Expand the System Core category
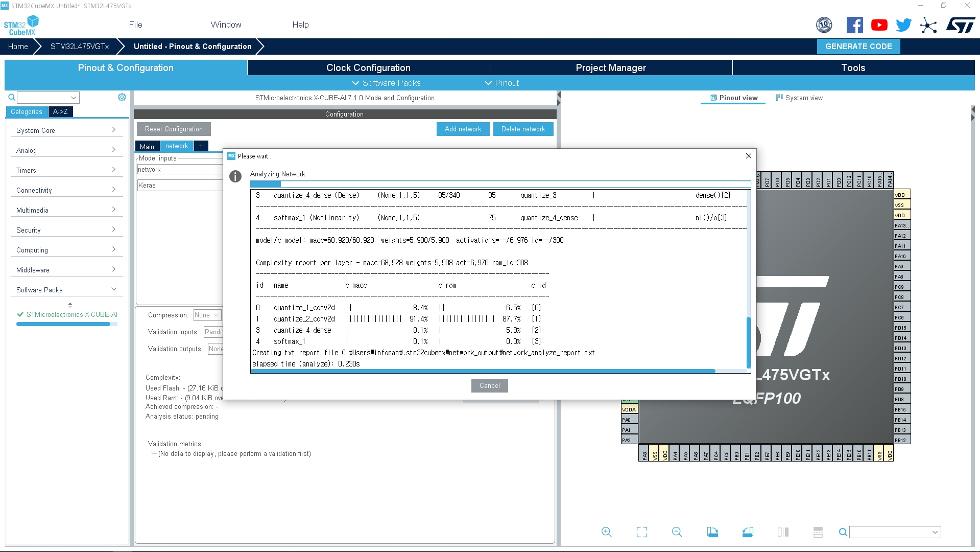This screenshot has height=552, width=980. tap(66, 130)
